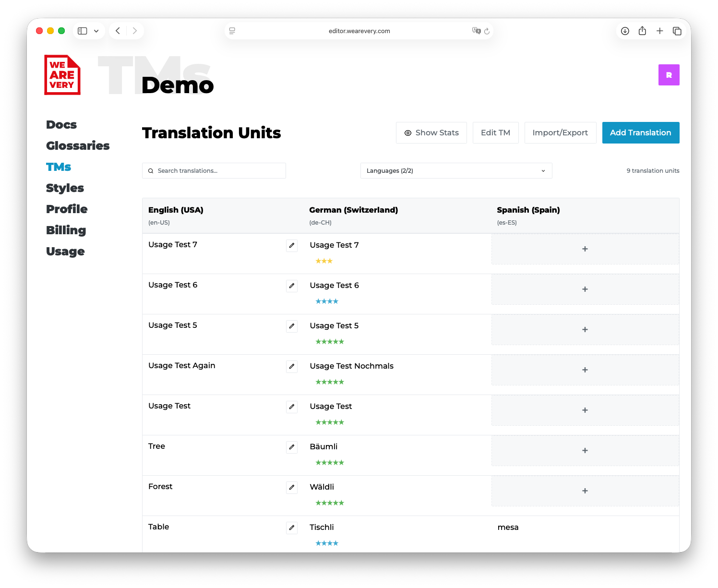This screenshot has width=718, height=588.
Task: Edit the Table translation unit
Action: (292, 528)
